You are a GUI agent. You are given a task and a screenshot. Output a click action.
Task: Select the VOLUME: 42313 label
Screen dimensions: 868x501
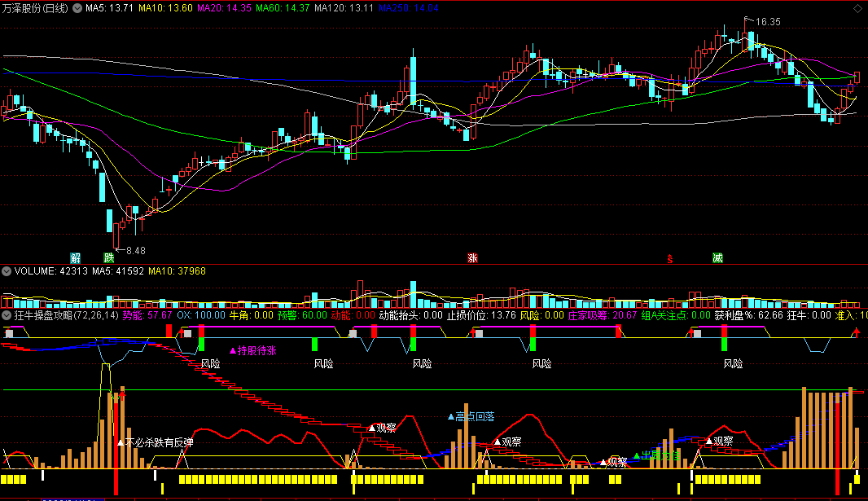coord(51,271)
